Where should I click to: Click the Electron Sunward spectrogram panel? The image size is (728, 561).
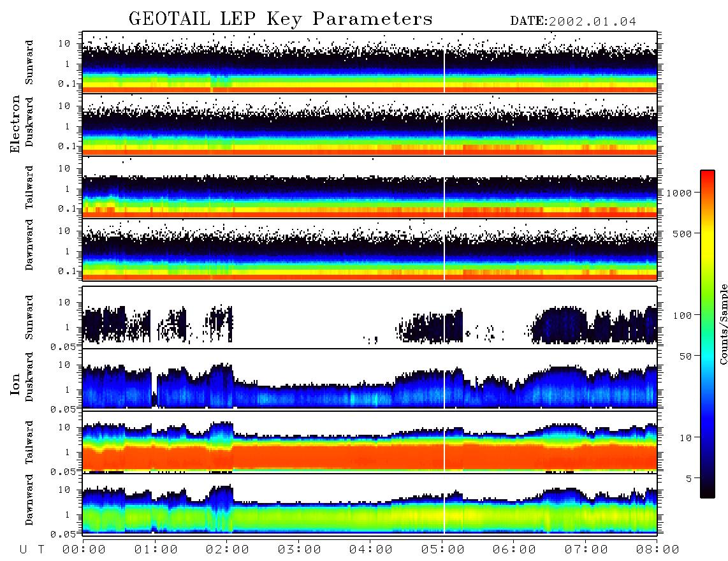[370, 62]
